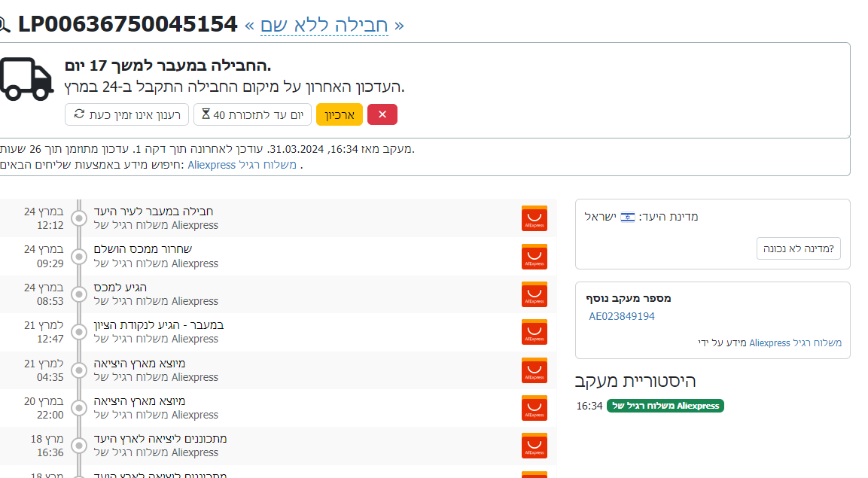Click the yellow 'ארכיון' archive button
The width and height of the screenshot is (868, 478).
[x=340, y=114]
